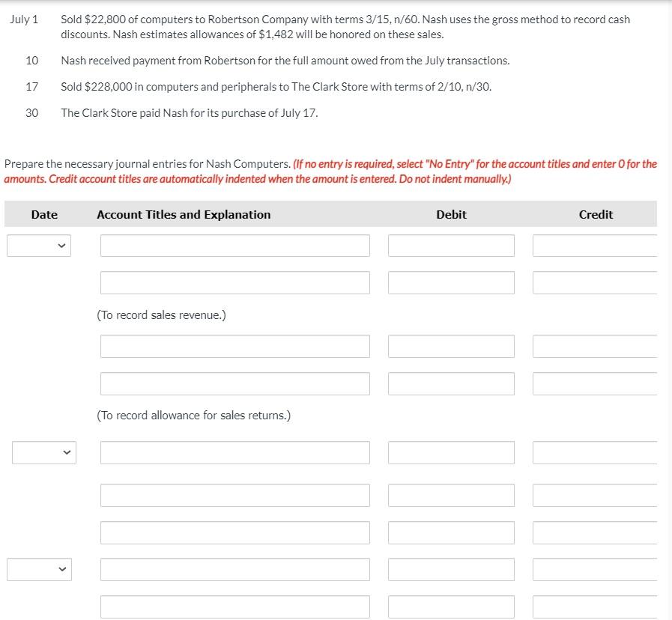672x620 pixels.
Task: Click credit field beside first Date dropdown
Action: (595, 246)
